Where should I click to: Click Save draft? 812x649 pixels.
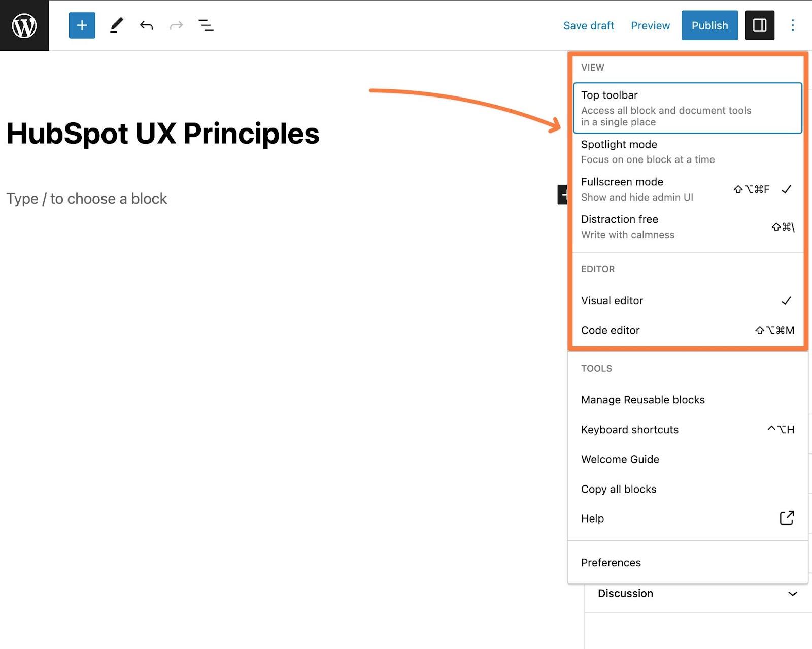point(589,25)
